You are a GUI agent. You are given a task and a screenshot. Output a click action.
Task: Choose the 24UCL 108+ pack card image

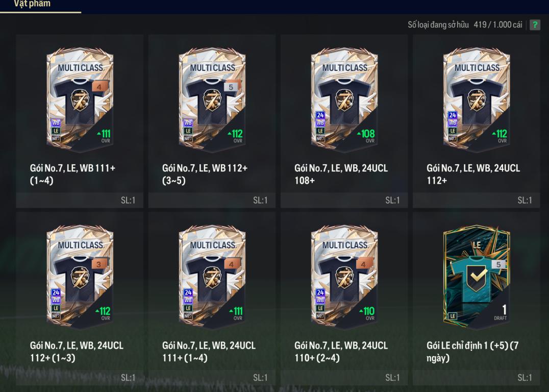344,100
